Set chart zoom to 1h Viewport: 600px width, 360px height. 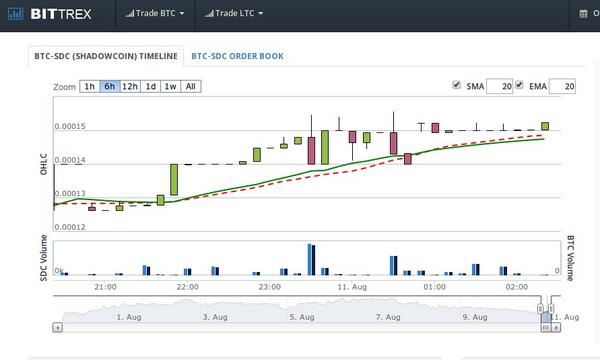(90, 86)
